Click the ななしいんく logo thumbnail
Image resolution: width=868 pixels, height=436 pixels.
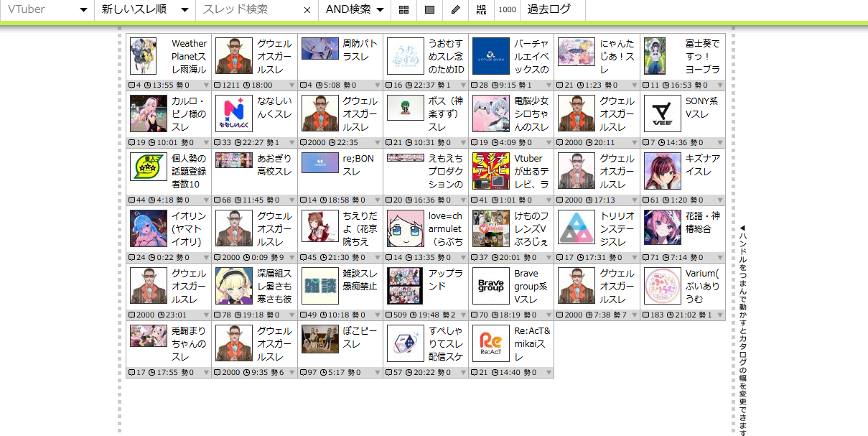tap(234, 113)
